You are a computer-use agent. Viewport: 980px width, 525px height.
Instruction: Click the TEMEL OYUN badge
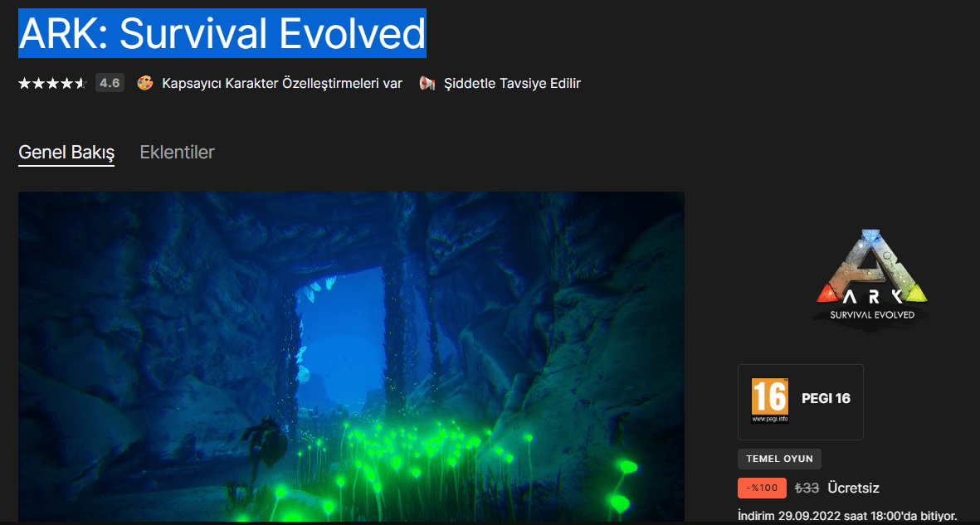point(779,459)
